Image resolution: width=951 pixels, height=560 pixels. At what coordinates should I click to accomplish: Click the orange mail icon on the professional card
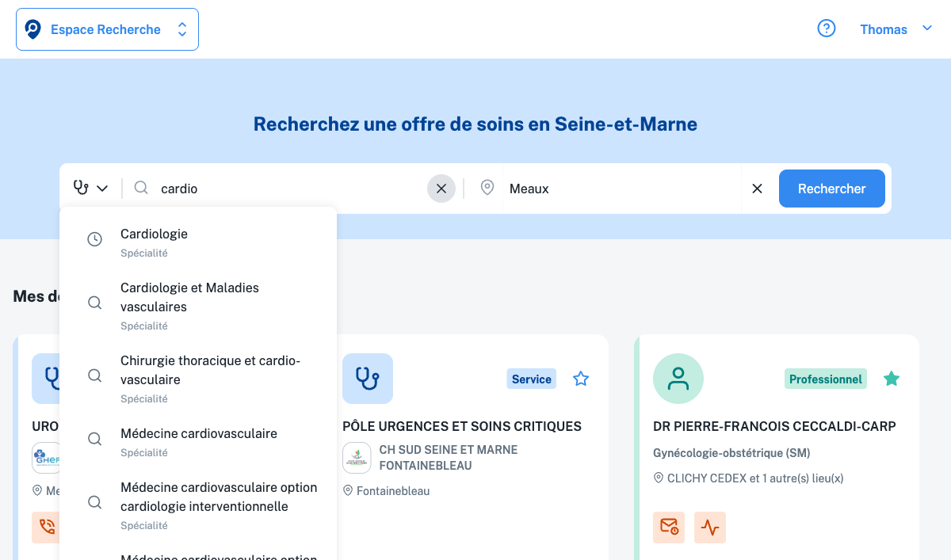669,527
